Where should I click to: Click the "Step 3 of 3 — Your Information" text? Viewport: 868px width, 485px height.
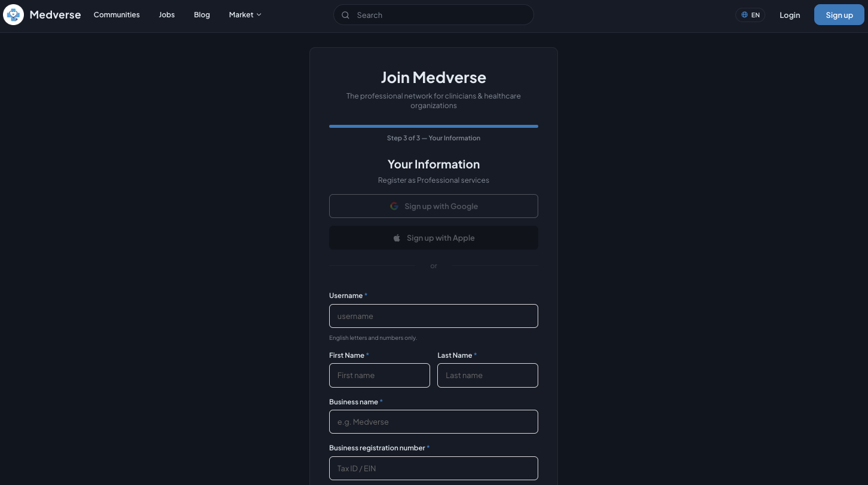[434, 138]
